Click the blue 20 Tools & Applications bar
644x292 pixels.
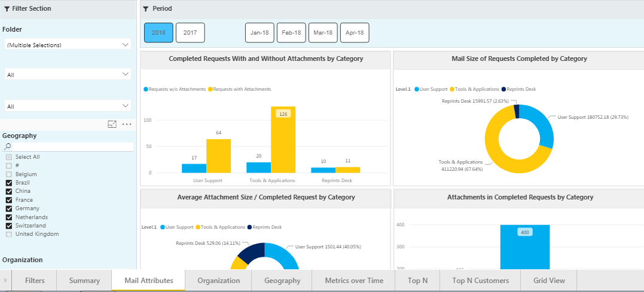(x=259, y=167)
